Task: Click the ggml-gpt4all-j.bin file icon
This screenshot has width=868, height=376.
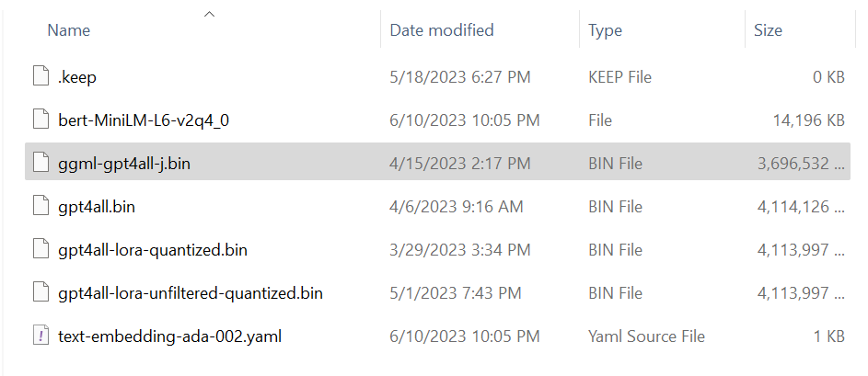Action: 40,164
